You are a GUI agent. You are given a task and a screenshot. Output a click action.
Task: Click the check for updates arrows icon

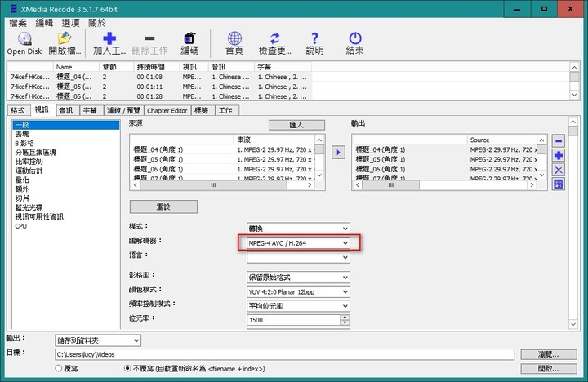pyautogui.click(x=275, y=38)
